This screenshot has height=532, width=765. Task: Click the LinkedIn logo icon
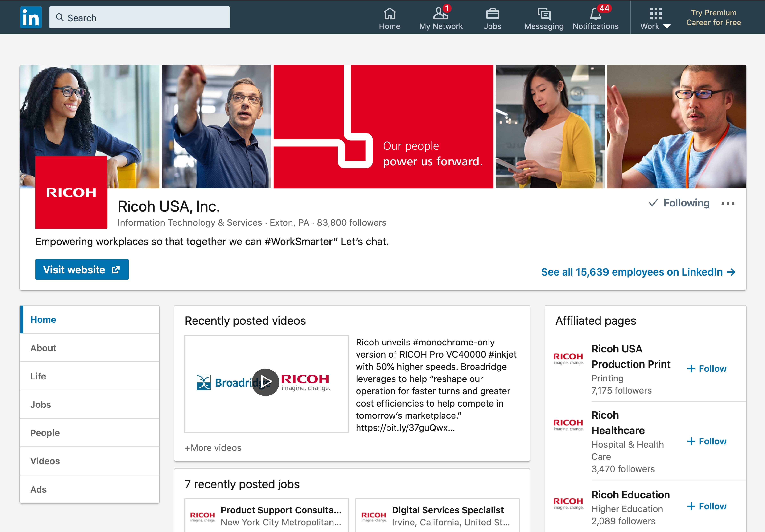(x=31, y=17)
